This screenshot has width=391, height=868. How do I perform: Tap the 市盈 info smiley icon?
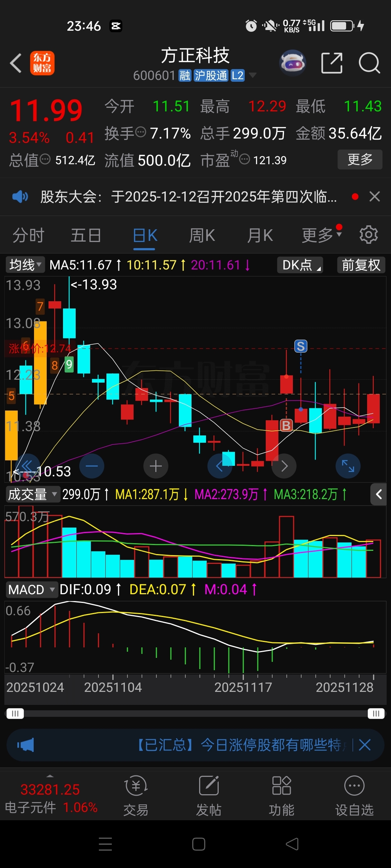pos(245,159)
